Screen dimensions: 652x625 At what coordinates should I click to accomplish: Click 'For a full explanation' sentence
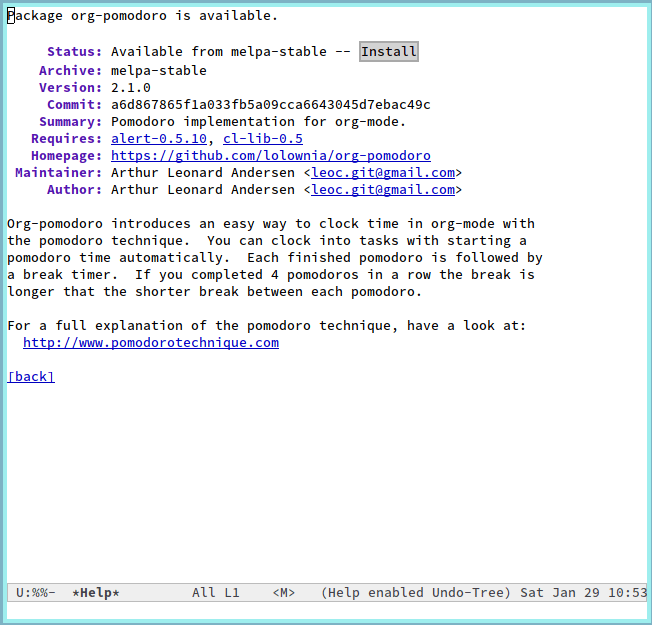267,326
